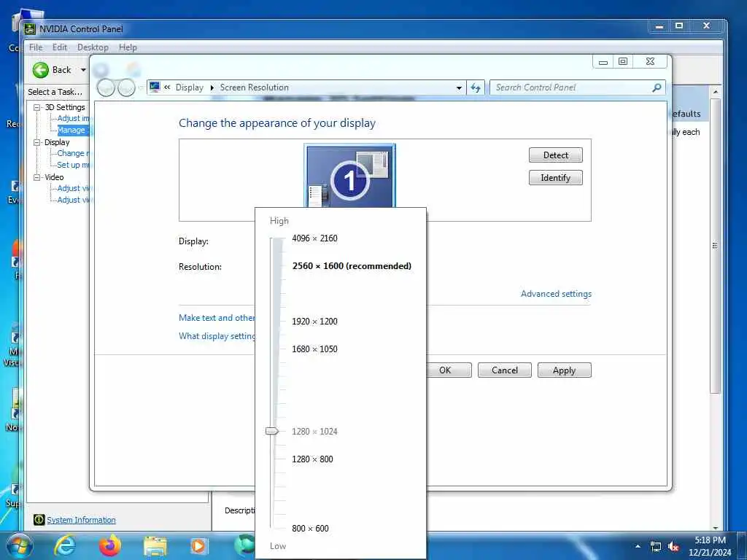Click the Detect button

coord(555,155)
